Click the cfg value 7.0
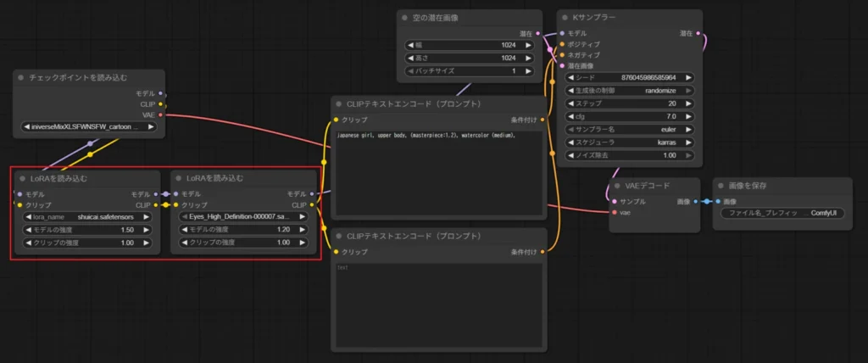Screen dimensions: 868x363 coord(671,116)
